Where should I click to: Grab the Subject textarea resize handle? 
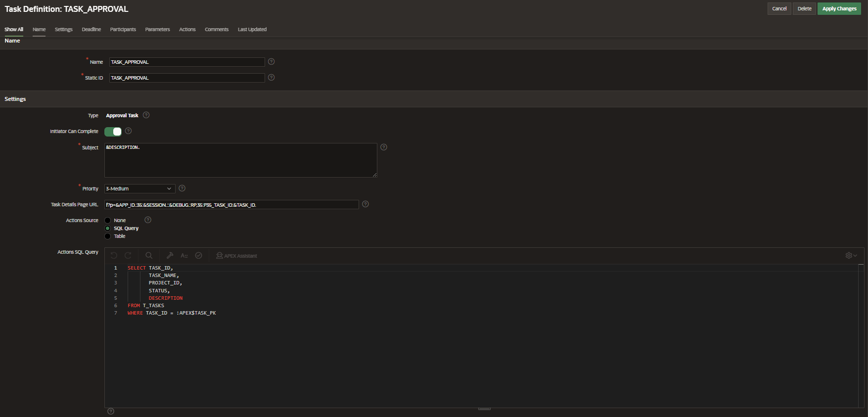click(375, 175)
